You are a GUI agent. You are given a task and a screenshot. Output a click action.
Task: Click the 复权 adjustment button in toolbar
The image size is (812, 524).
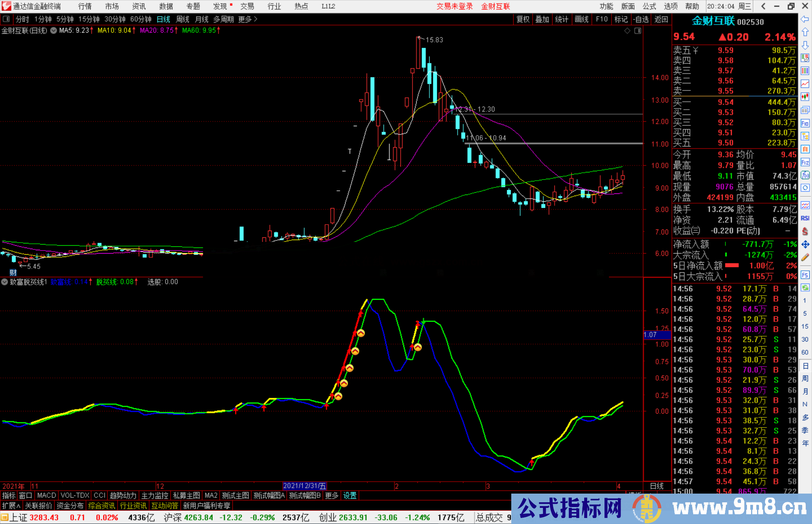pos(523,19)
